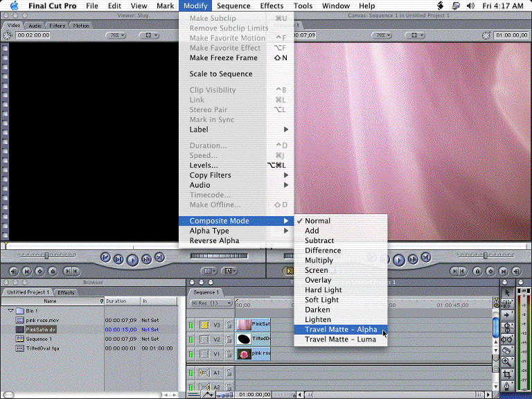Click pink rose clip thumbnail on V1
Viewport: 532px width, 399px height.
click(244, 354)
